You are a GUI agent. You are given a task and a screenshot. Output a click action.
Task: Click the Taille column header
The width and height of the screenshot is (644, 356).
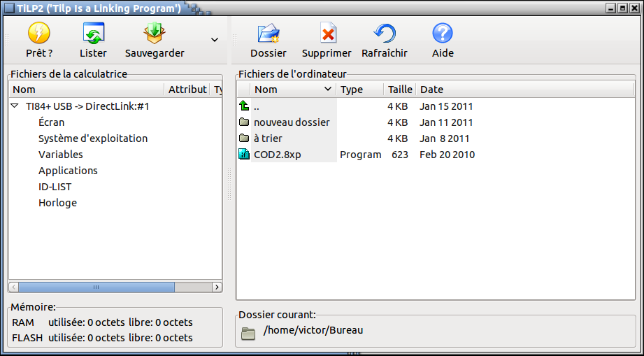400,90
